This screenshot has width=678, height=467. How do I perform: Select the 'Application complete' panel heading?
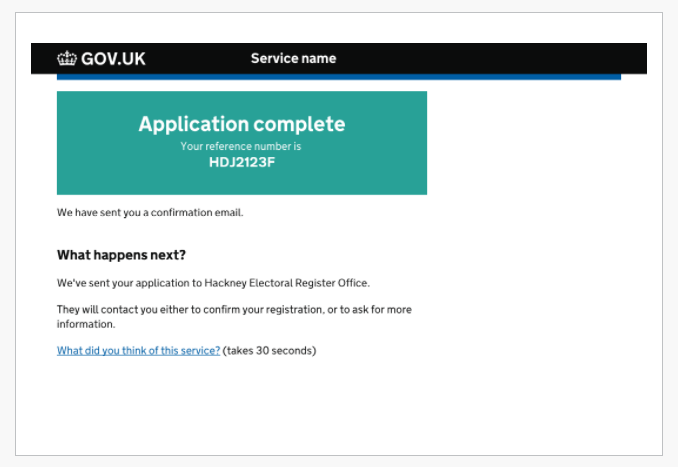coord(242,124)
